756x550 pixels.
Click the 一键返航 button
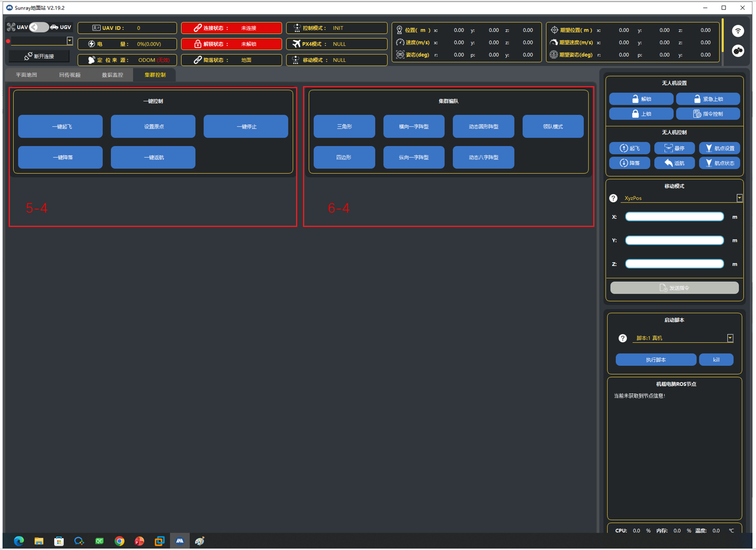(153, 158)
